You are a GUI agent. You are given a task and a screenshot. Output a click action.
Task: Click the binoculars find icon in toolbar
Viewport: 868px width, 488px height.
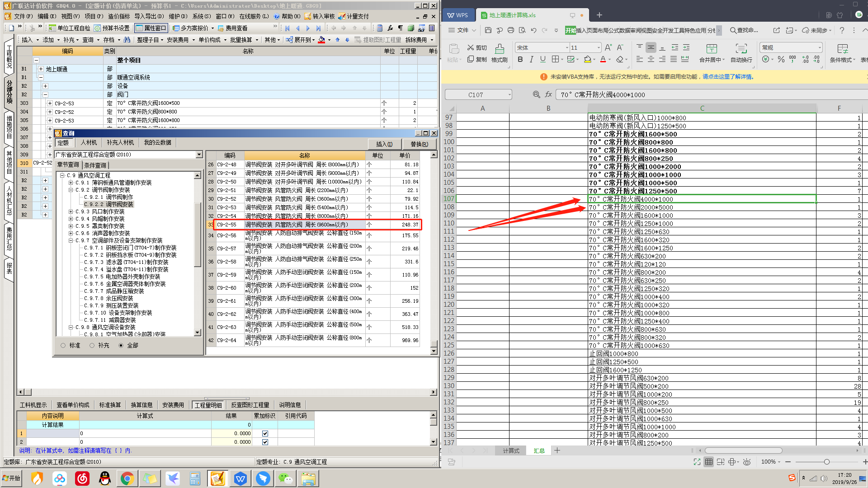(127, 40)
